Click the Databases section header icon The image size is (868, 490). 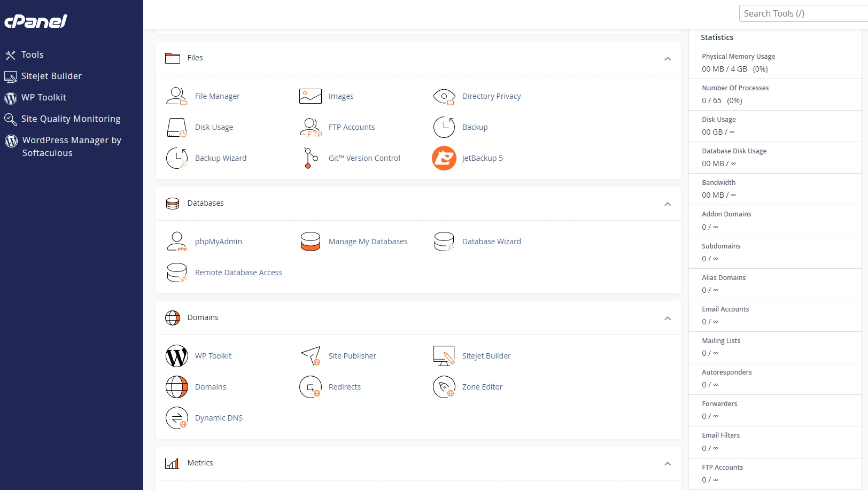point(172,203)
